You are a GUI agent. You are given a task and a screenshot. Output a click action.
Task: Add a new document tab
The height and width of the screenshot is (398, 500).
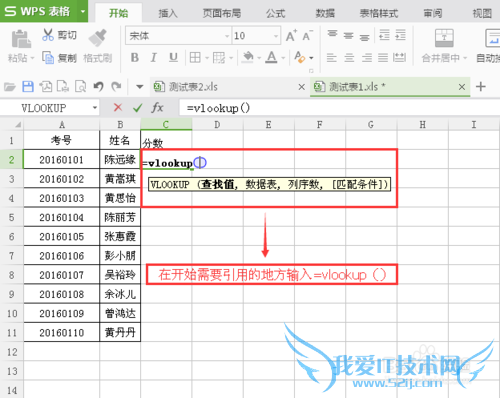(481, 87)
